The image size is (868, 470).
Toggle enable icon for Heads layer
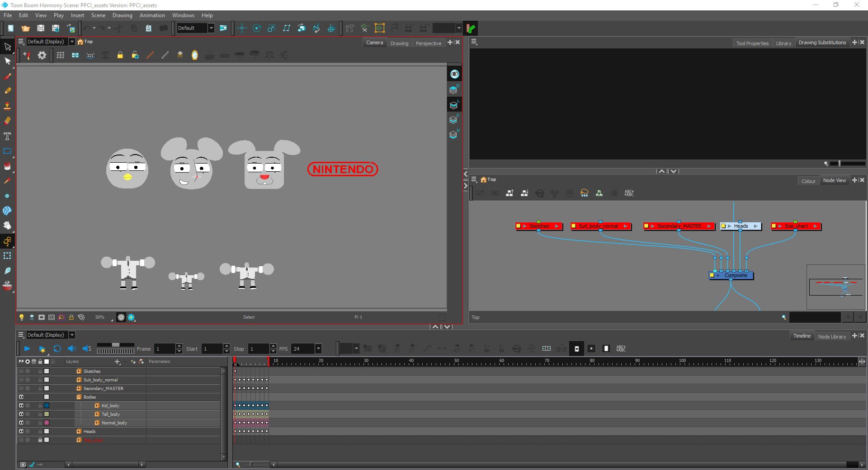point(21,431)
